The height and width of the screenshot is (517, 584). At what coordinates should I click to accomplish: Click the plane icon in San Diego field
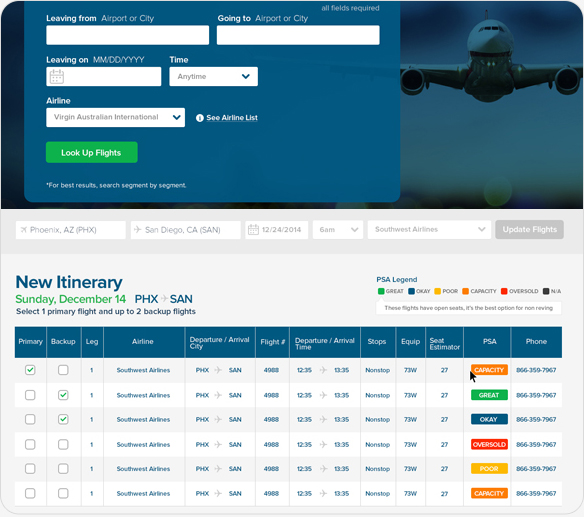pos(137,229)
